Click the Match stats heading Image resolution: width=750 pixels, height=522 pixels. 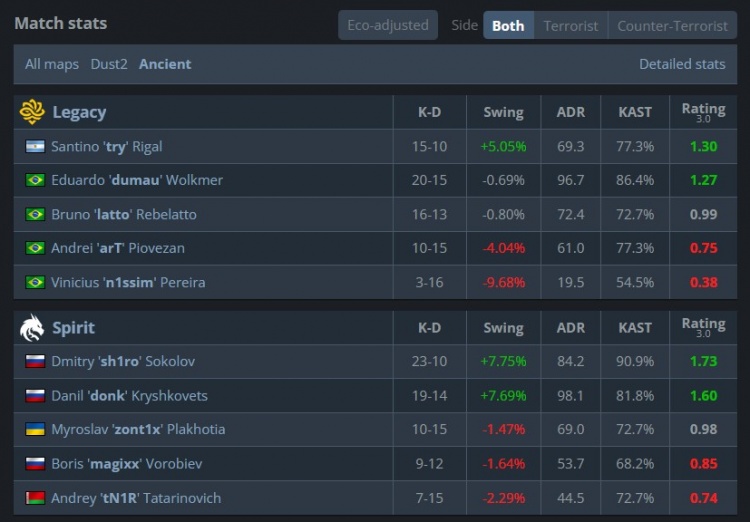click(61, 23)
